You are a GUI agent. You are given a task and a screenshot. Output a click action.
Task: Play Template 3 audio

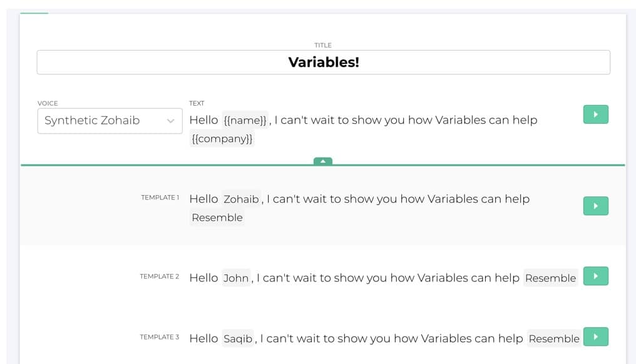coord(595,336)
